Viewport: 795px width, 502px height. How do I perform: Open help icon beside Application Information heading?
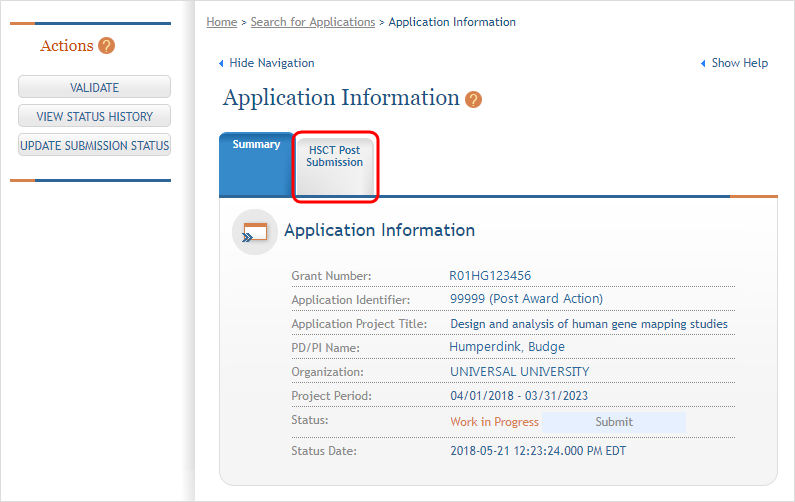474,99
